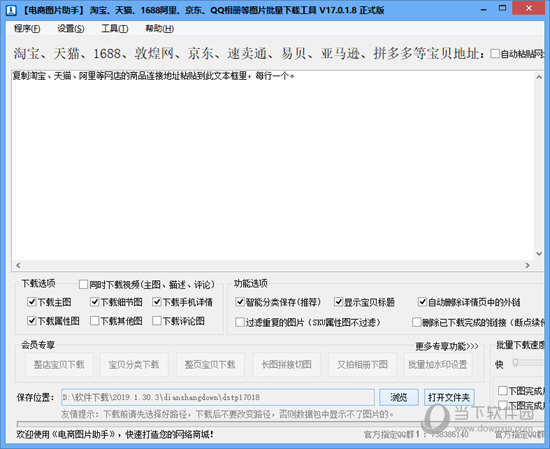Click the 保存位置 path field

pos(218,397)
